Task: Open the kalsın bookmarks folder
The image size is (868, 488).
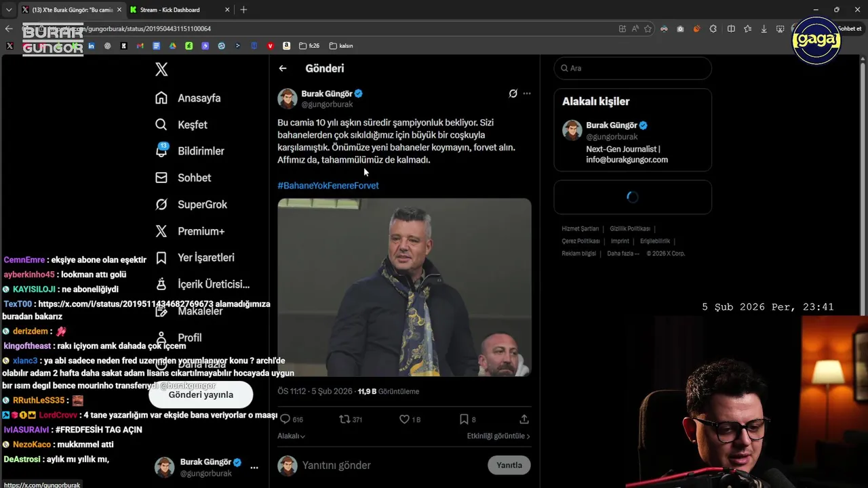Action: (x=341, y=46)
